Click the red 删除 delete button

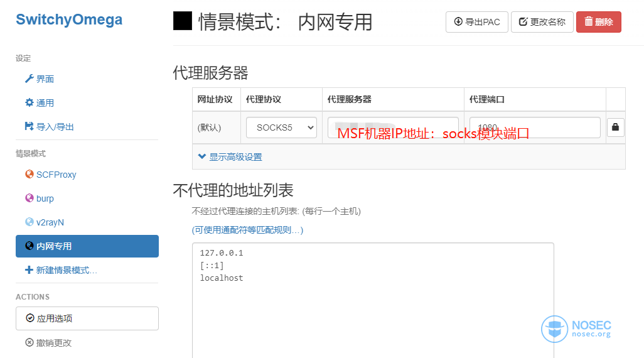tap(598, 22)
